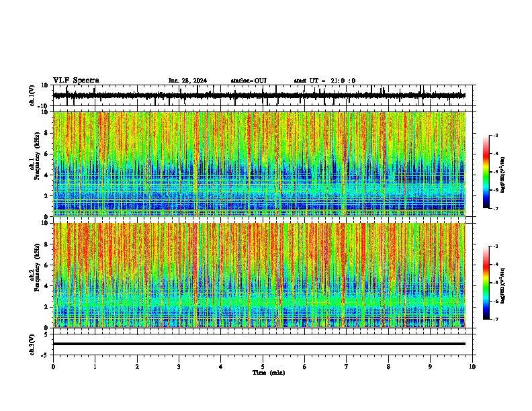Click the ch.1 color scale title "log(PSD)"
This screenshot has height=411, width=532.
point(502,175)
